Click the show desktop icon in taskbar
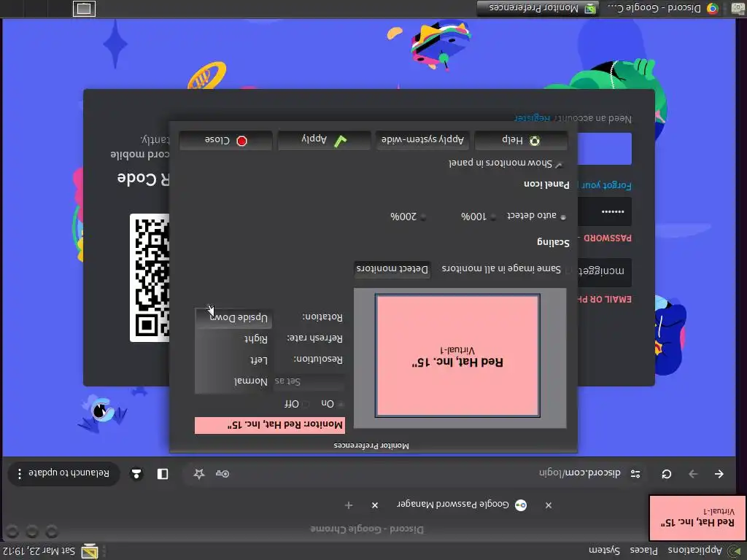The width and height of the screenshot is (747, 560). 738,9
